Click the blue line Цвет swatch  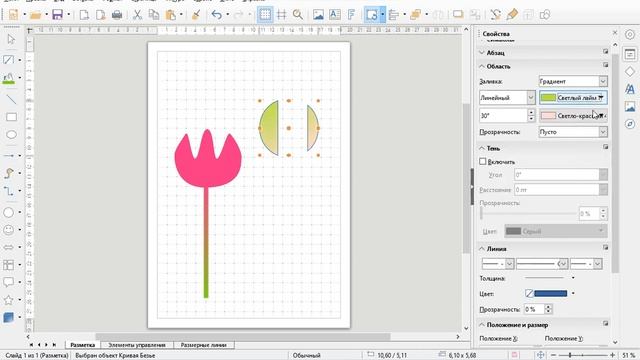550,293
